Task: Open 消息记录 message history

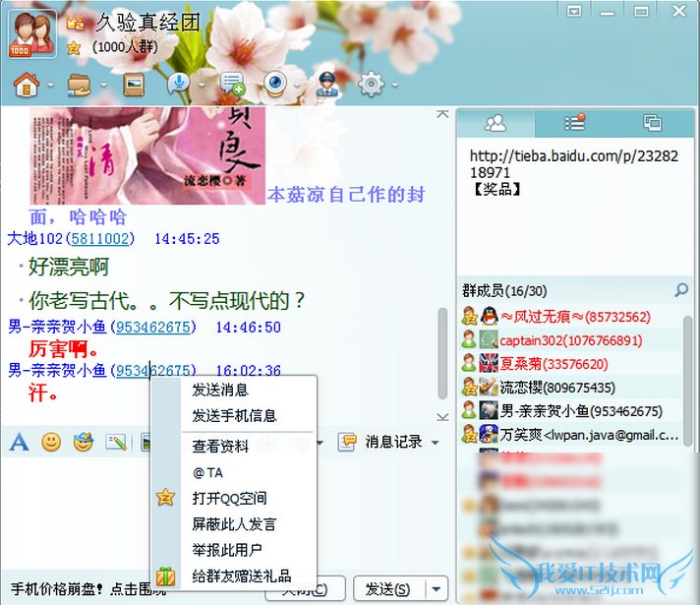Action: click(393, 442)
